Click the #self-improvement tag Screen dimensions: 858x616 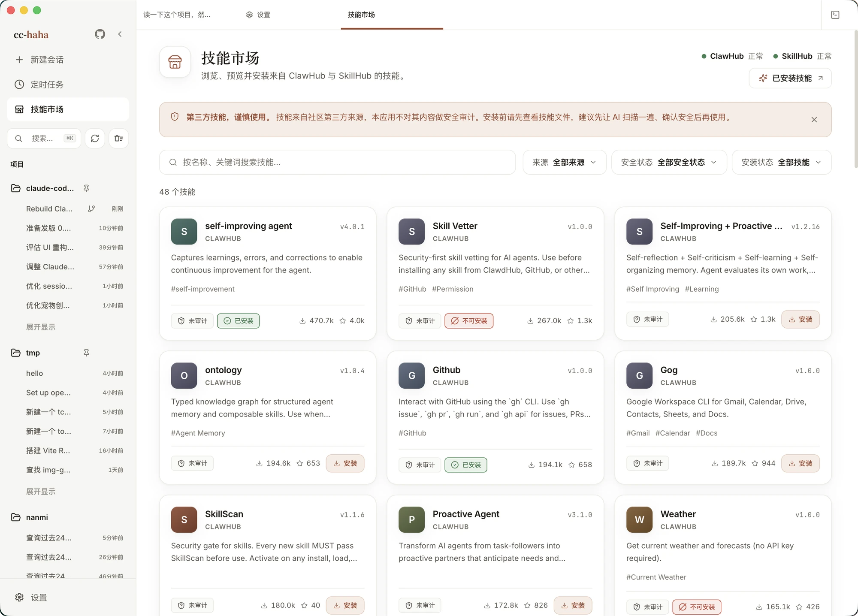tap(202, 289)
